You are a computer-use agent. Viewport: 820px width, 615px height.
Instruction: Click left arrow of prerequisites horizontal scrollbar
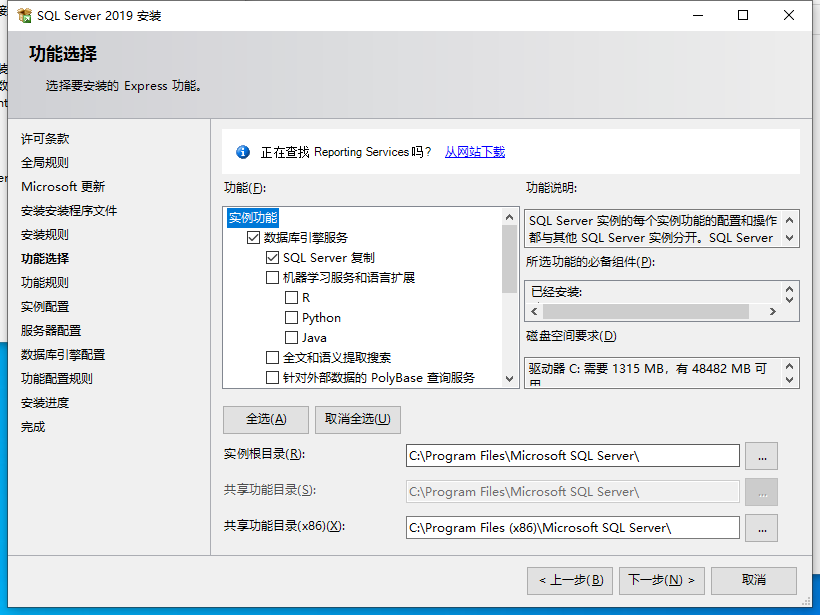pyautogui.click(x=534, y=312)
